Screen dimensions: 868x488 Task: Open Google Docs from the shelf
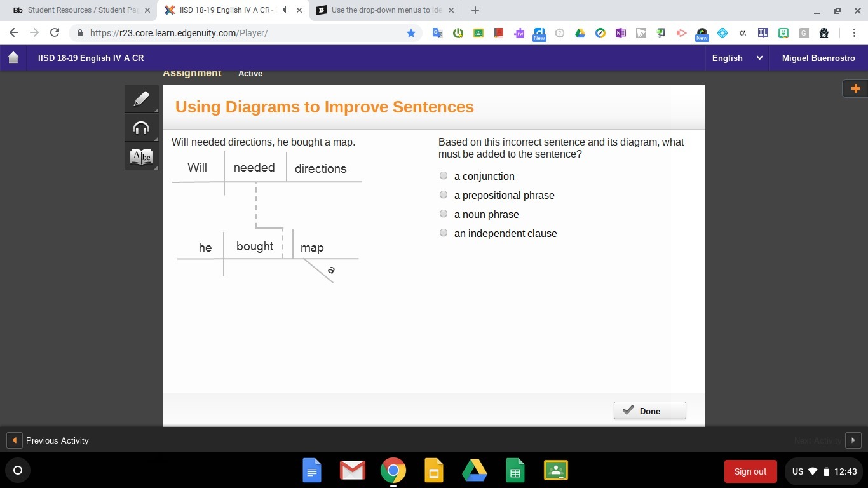pyautogui.click(x=312, y=471)
